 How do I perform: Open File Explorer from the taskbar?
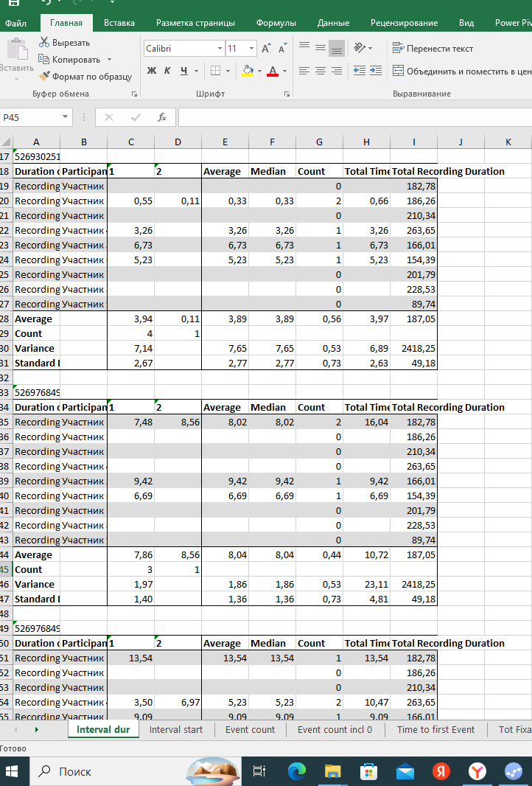click(332, 771)
